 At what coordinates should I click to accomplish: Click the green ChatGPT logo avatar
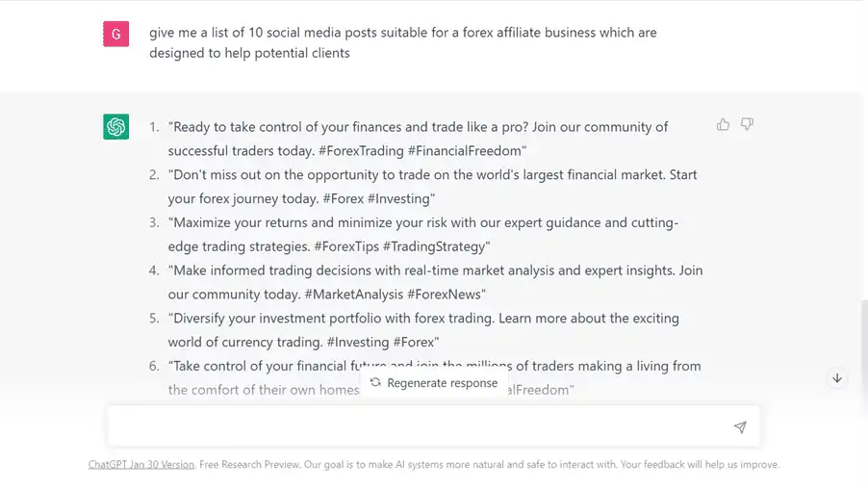point(116,127)
